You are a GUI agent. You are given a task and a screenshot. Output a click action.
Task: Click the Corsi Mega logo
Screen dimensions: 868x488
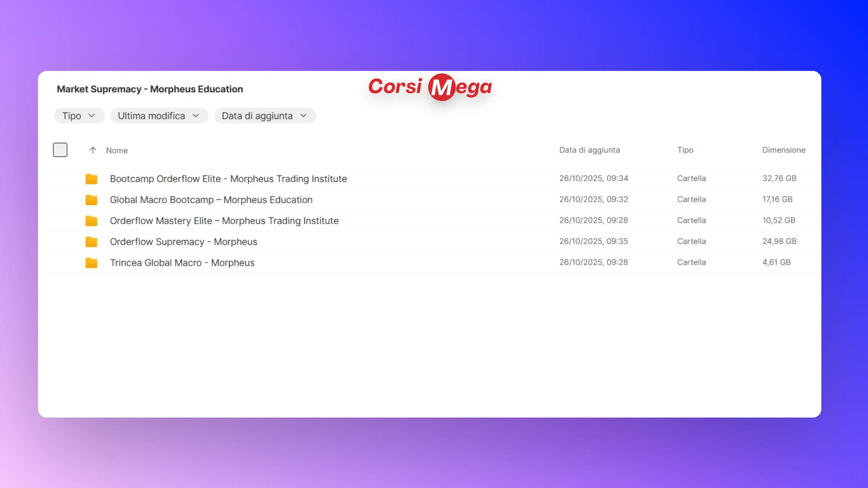pyautogui.click(x=430, y=87)
